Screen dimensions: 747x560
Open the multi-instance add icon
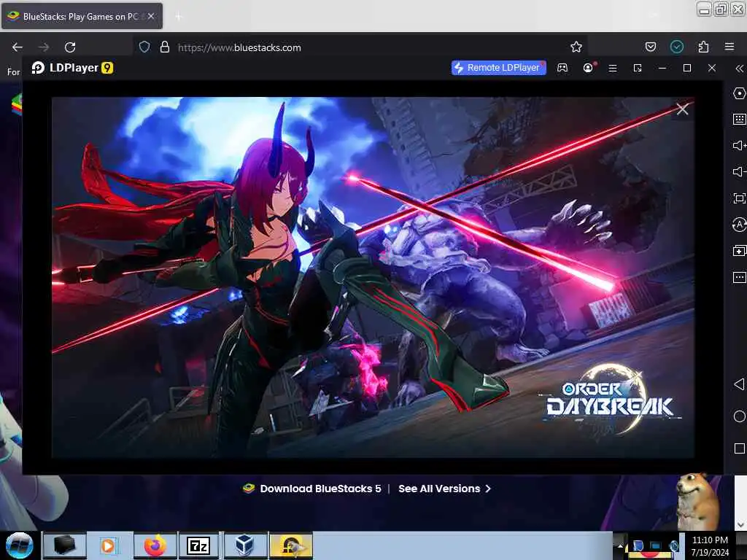coord(740,251)
